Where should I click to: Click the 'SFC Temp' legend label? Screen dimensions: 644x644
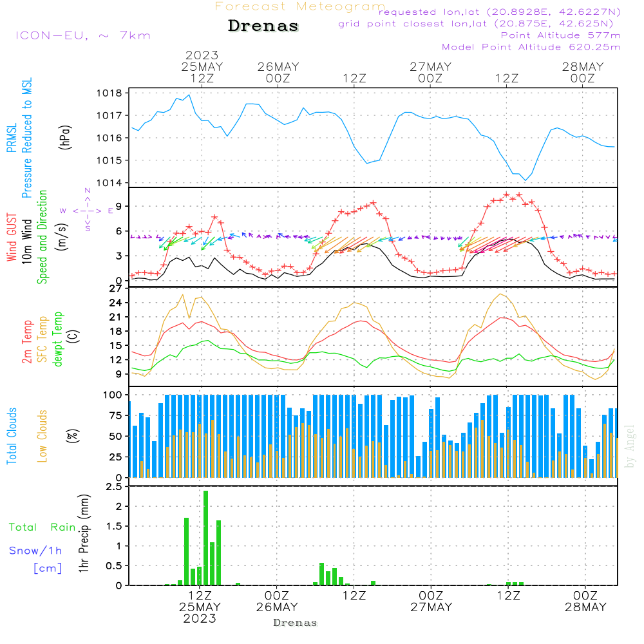click(x=43, y=339)
